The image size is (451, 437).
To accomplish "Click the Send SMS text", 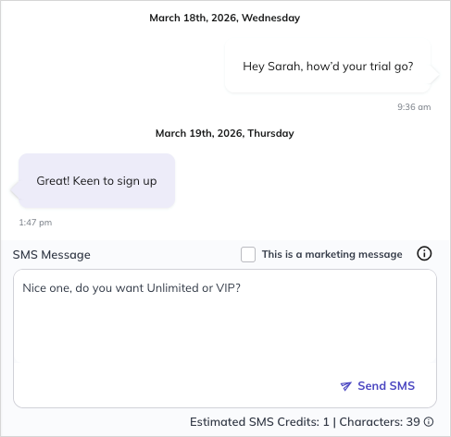I will (386, 386).
